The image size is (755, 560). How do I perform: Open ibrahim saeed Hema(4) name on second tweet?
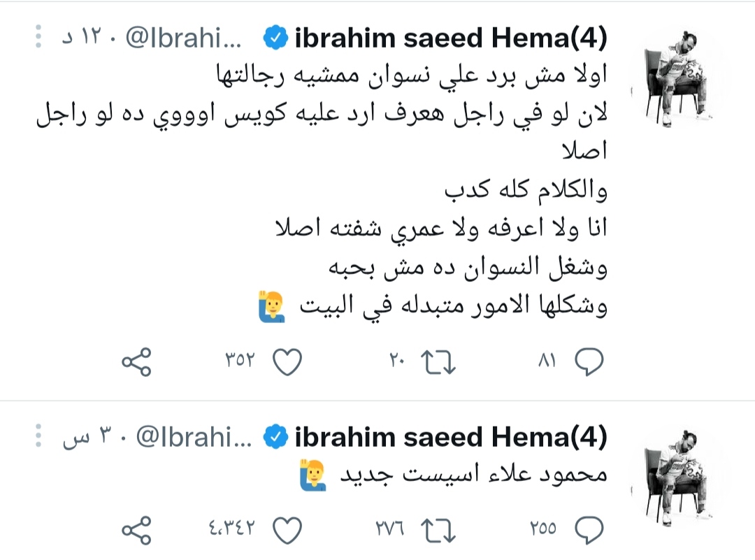[x=451, y=438]
